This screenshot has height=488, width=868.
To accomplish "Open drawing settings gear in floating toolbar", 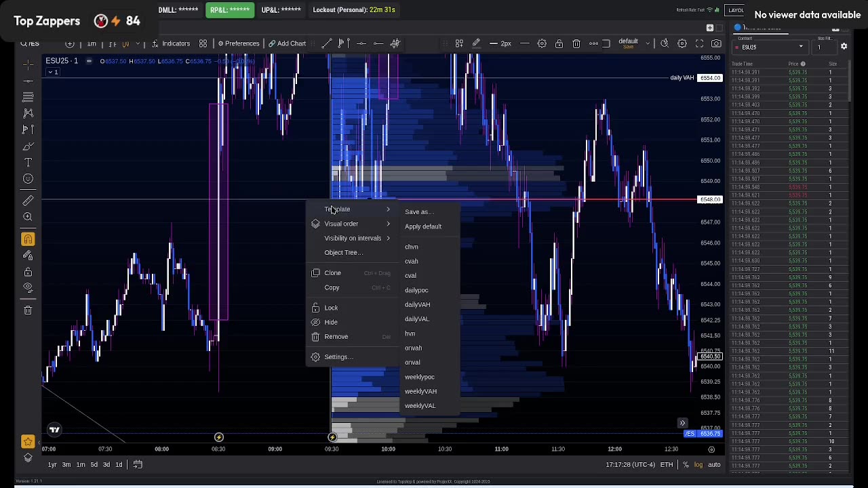I will tap(542, 43).
